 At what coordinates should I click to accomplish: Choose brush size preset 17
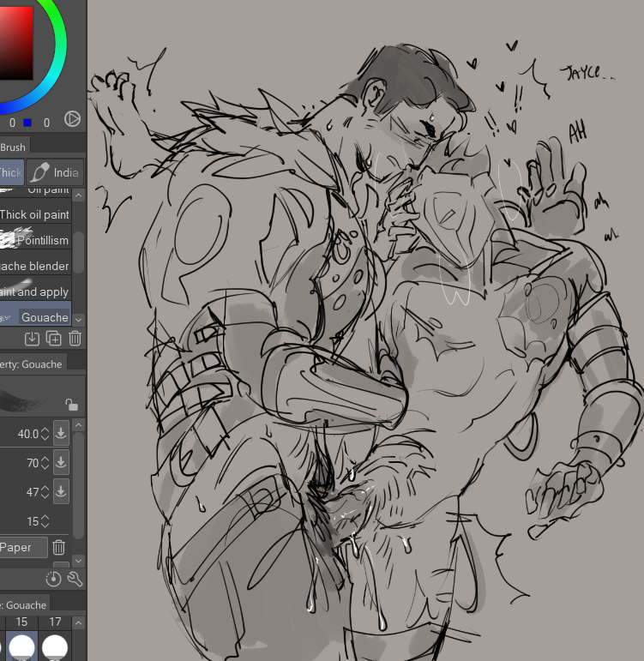[x=55, y=639]
